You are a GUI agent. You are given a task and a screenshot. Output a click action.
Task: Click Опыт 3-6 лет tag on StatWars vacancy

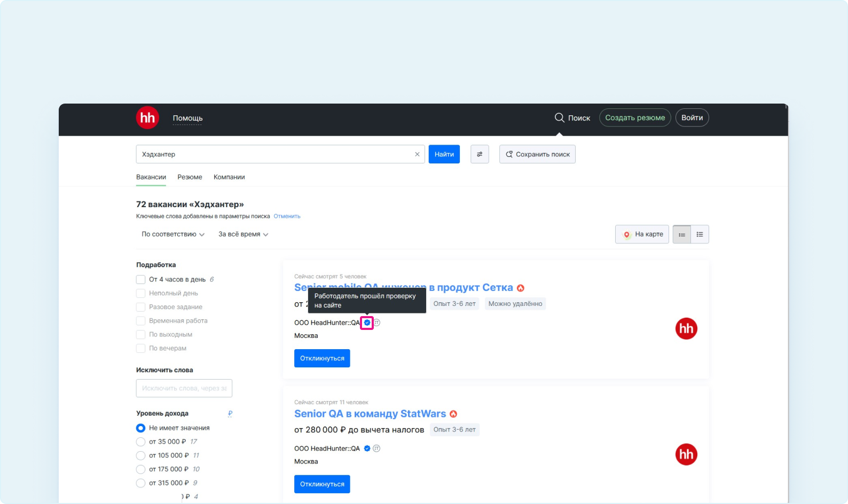coord(454,430)
